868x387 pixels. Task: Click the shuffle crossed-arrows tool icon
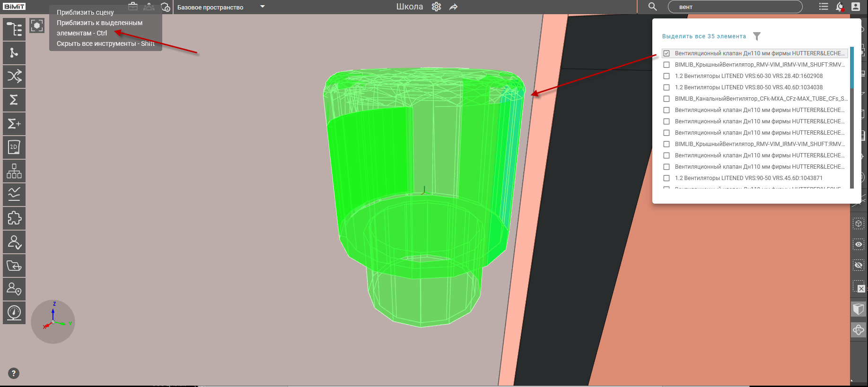tap(14, 77)
